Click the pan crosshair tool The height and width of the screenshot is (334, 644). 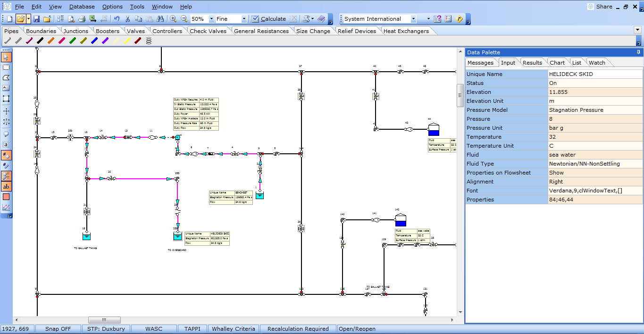[x=6, y=111]
